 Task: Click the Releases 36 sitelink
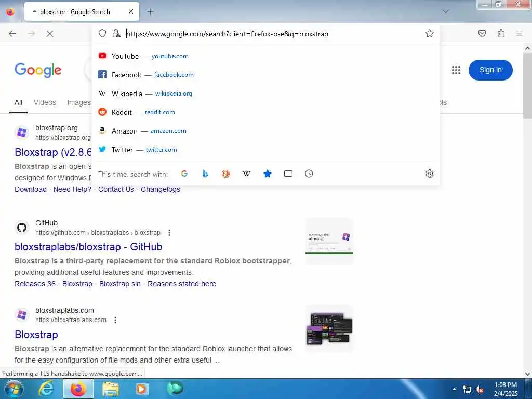pos(35,284)
